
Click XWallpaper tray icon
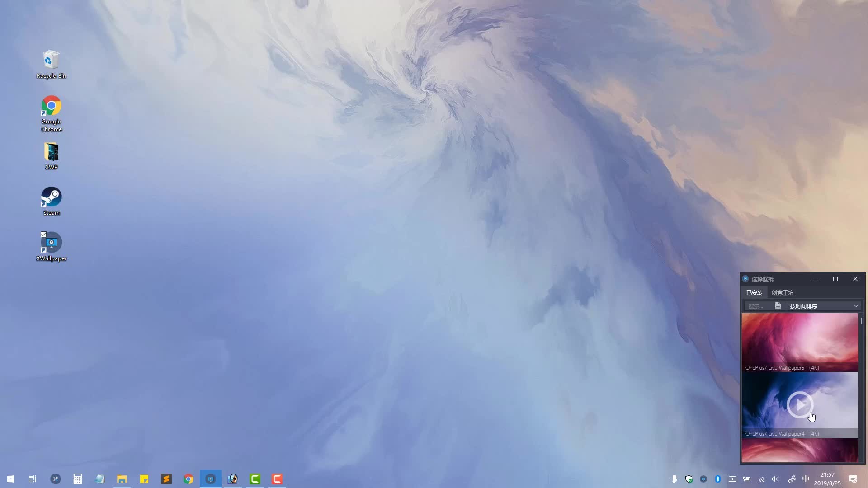703,479
